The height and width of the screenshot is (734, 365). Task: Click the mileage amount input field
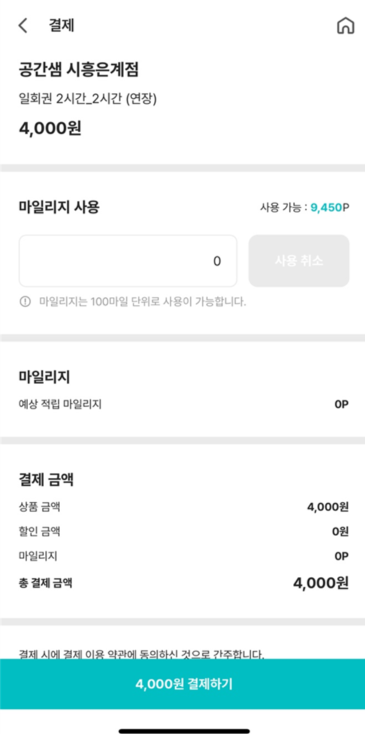(128, 261)
